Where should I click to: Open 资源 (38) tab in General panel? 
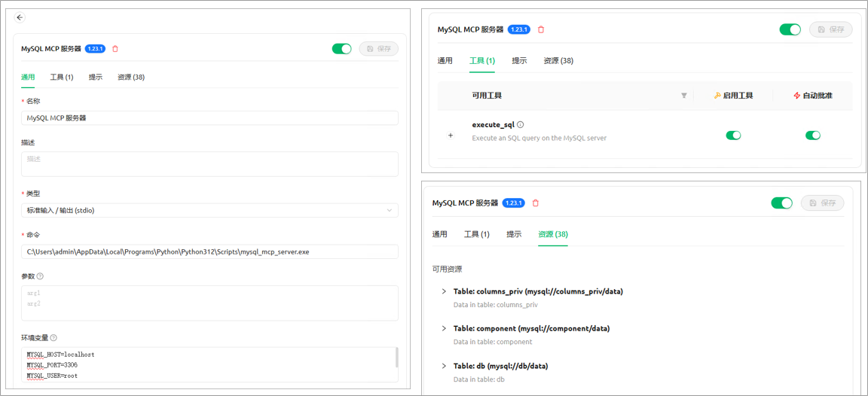130,77
